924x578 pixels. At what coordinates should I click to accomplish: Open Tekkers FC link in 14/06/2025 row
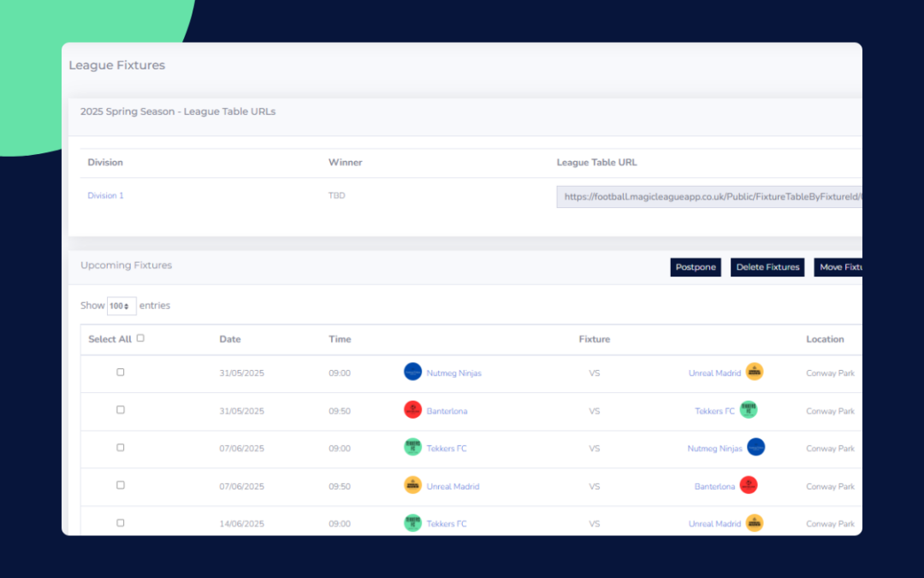pyautogui.click(x=446, y=524)
